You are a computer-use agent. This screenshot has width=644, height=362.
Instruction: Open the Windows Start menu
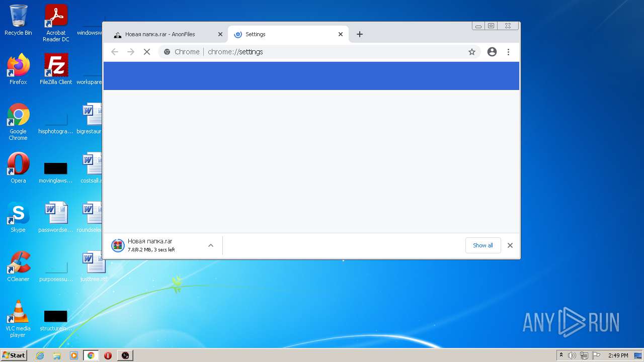pos(14,355)
